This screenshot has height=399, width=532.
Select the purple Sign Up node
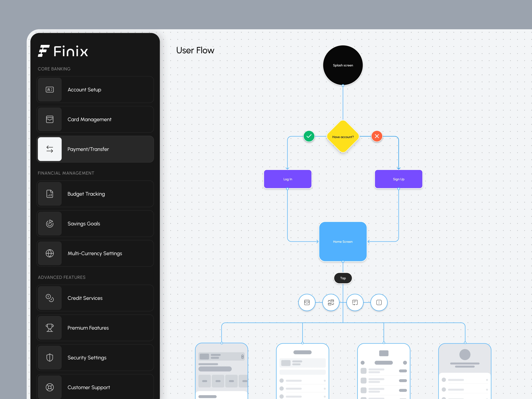[399, 179]
